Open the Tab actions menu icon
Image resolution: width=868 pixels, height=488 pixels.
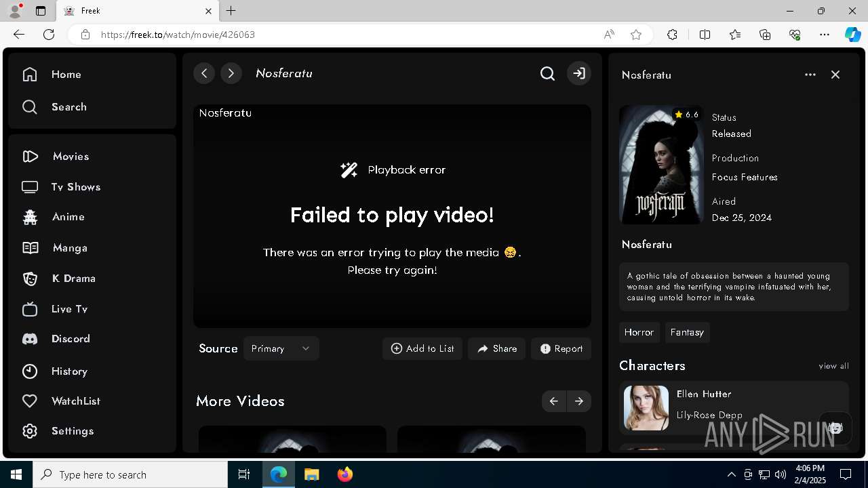coord(41,11)
